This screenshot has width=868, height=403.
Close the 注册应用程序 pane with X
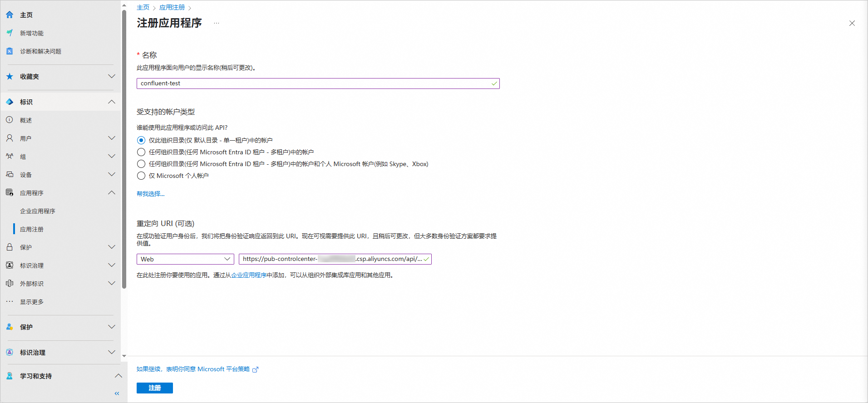(x=852, y=23)
